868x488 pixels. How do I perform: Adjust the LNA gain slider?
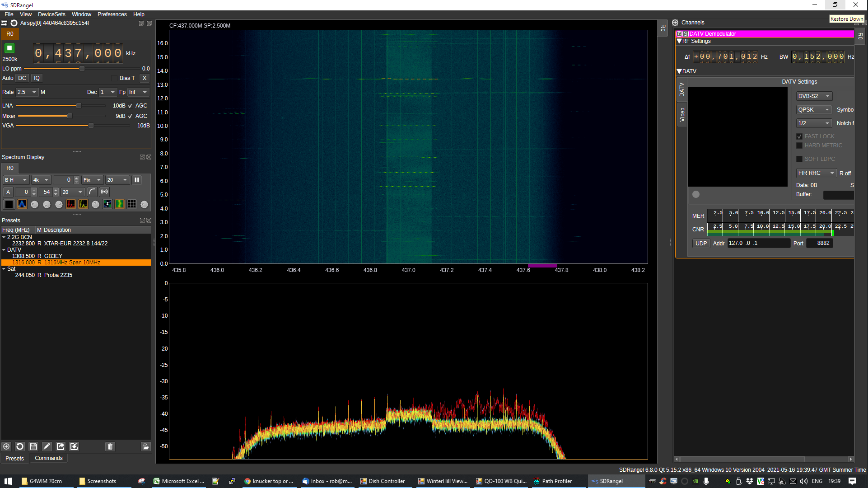coord(79,106)
